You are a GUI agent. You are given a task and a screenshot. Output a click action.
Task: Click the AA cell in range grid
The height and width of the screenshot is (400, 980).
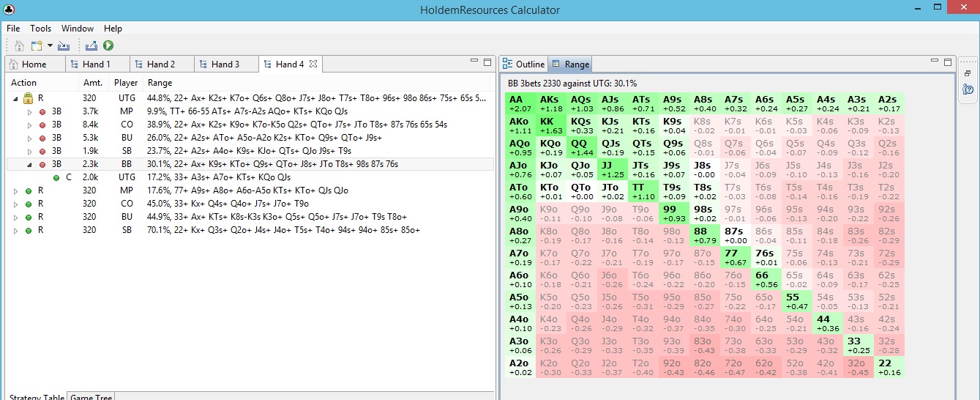pyautogui.click(x=521, y=104)
